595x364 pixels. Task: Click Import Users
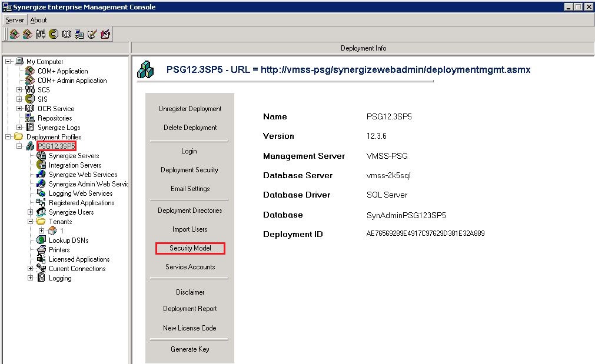click(190, 229)
